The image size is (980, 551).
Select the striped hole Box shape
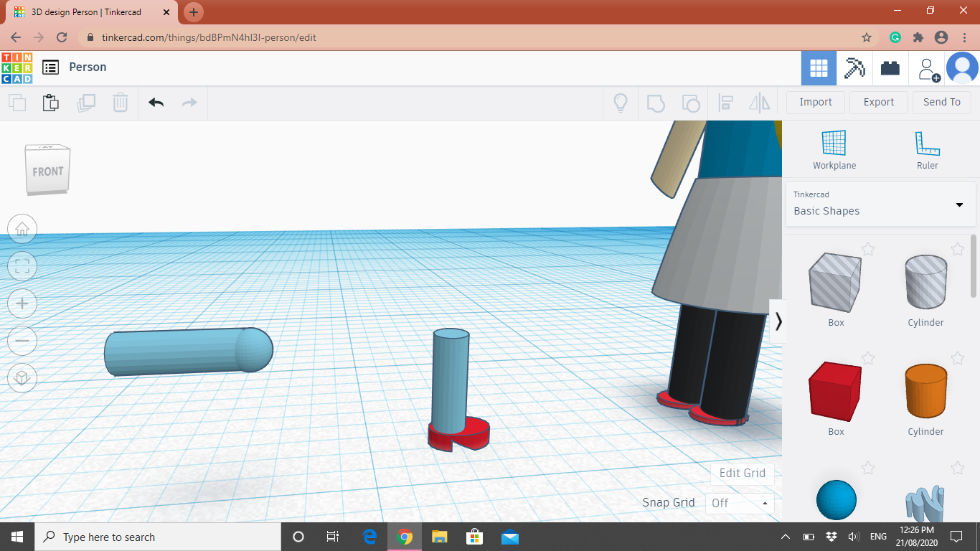[x=835, y=283]
